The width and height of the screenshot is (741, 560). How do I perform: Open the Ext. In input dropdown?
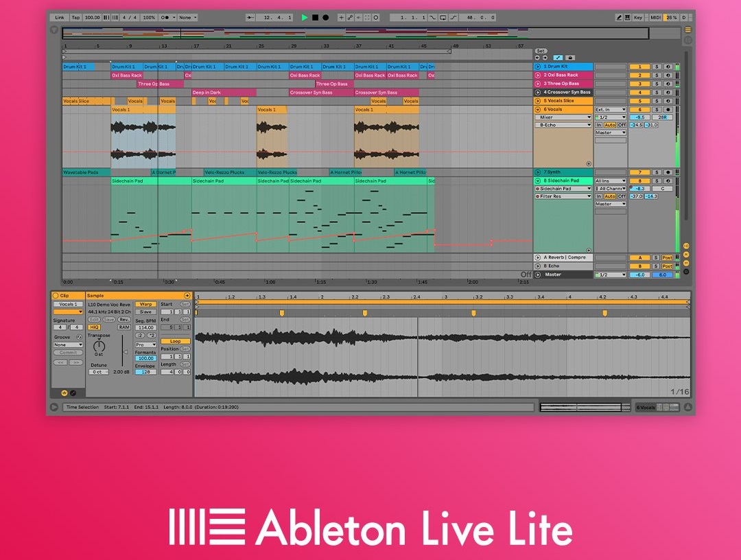(610, 109)
